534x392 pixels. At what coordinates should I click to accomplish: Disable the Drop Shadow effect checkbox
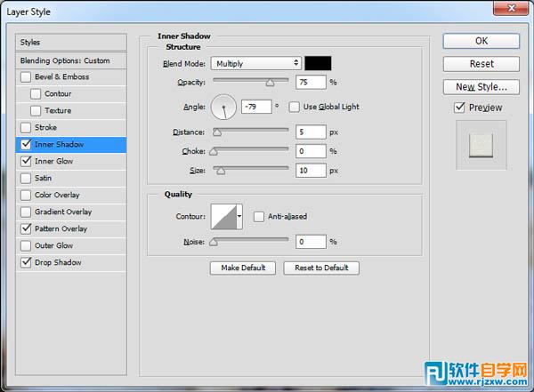pos(25,263)
